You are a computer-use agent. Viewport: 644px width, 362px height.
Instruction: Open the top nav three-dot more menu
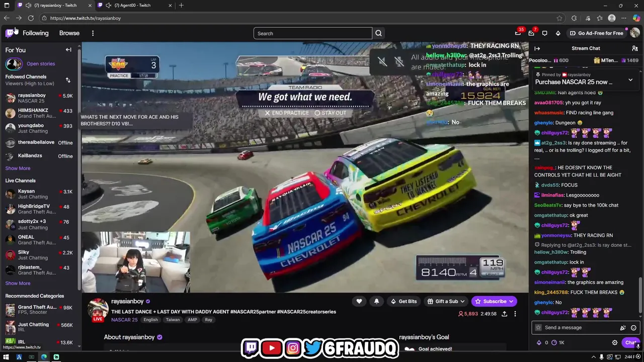[93, 33]
